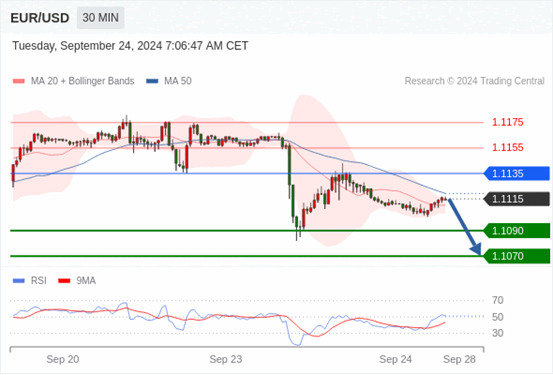Click the RSI legend label
Image resolution: width=553 pixels, height=375 pixels.
tap(38, 281)
